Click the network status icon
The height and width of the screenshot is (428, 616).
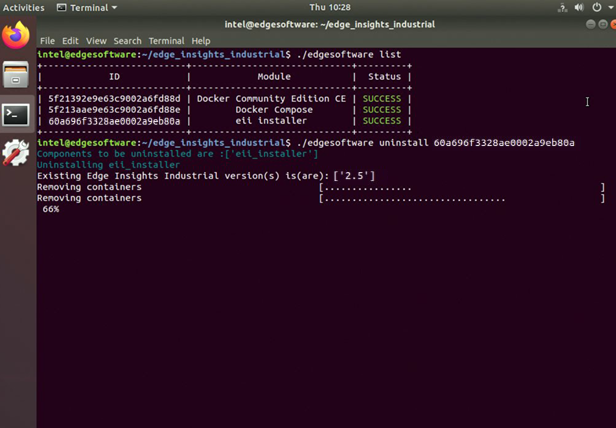(563, 7)
